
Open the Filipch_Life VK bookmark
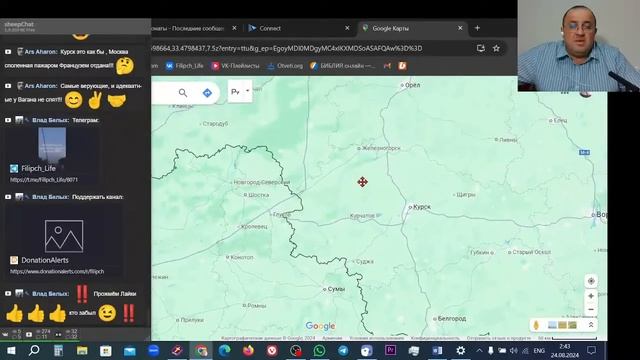pos(184,66)
